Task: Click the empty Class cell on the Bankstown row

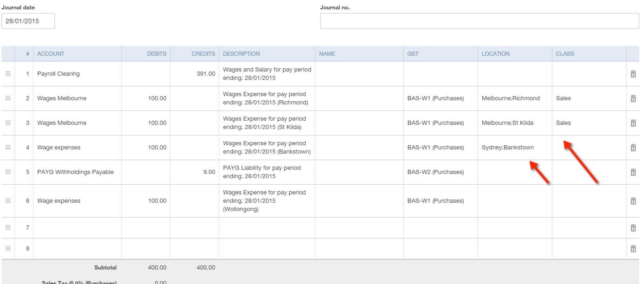Action: pyautogui.click(x=585, y=147)
